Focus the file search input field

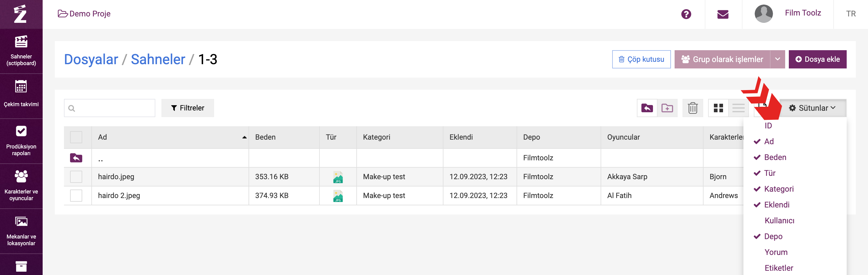pos(110,108)
